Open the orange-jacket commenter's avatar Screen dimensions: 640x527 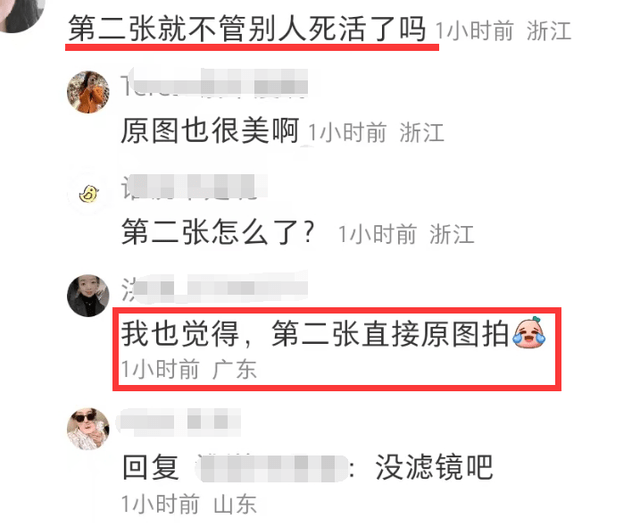88,92
